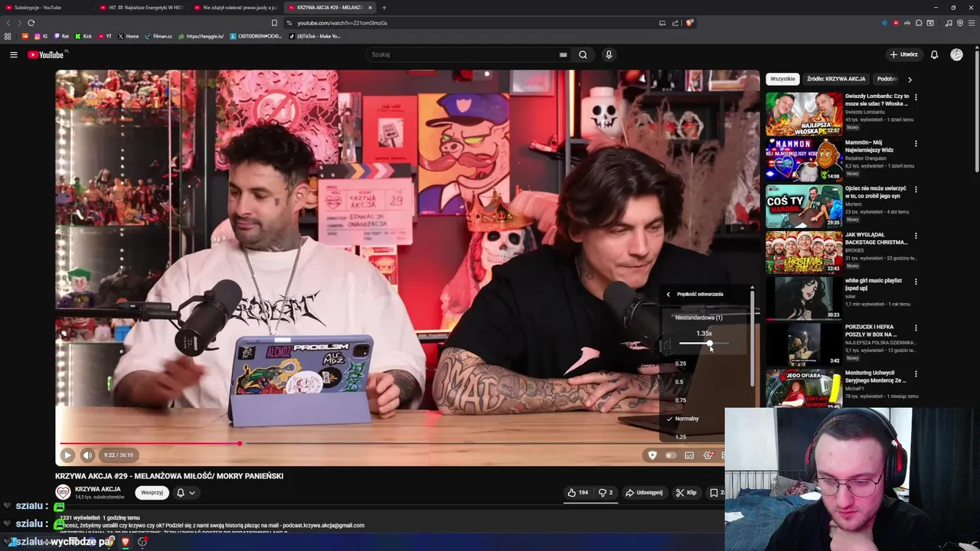Select the Podobne filter chip

tap(887, 79)
